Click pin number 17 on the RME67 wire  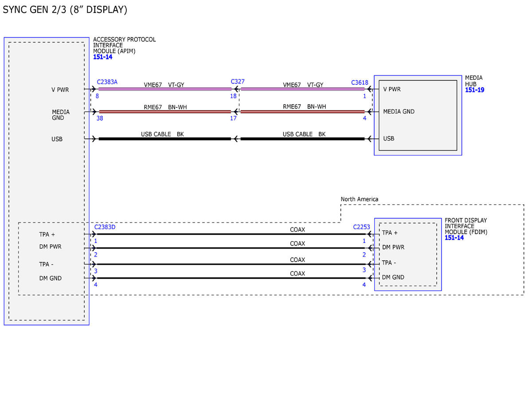(233, 118)
